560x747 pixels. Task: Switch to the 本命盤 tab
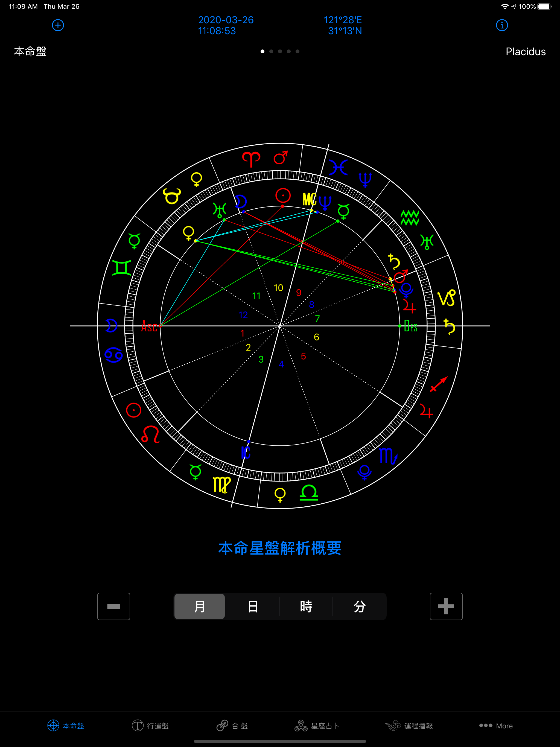click(x=66, y=725)
